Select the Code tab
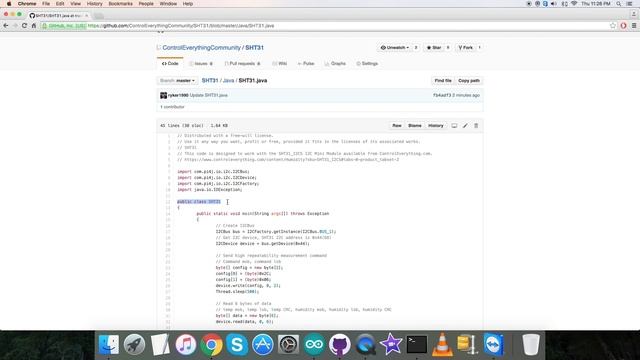The width and height of the screenshot is (640, 360). [x=170, y=64]
